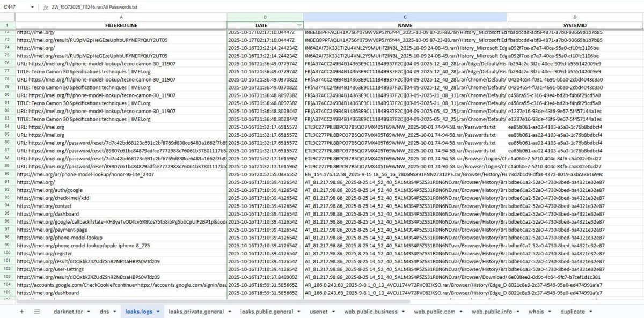Open the Name box dropdown arrow
The image size is (644, 318).
click(33, 8)
